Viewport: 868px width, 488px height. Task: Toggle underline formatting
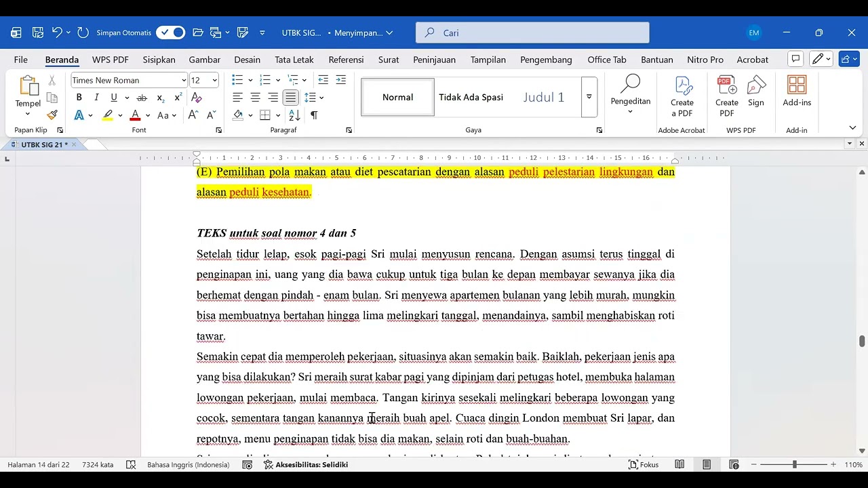click(x=114, y=98)
